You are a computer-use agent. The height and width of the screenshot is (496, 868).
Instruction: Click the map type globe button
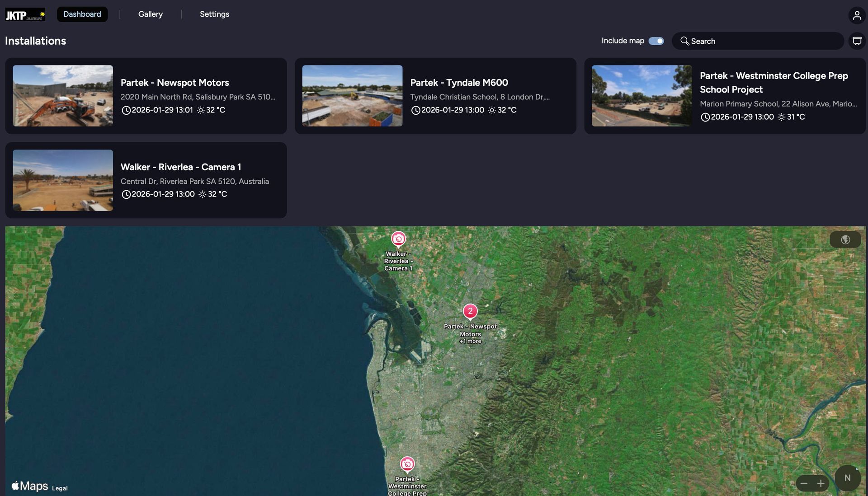[845, 240]
